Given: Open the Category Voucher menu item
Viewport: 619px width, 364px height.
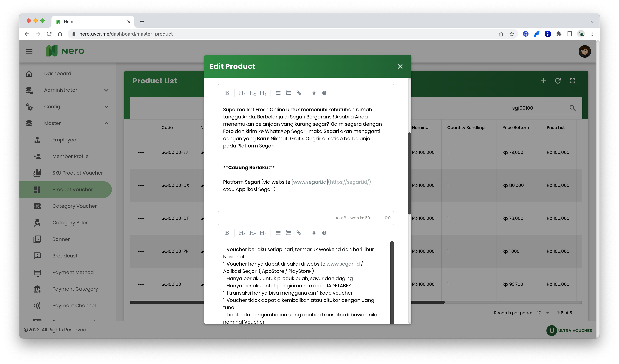Looking at the screenshot, I should pyautogui.click(x=74, y=206).
